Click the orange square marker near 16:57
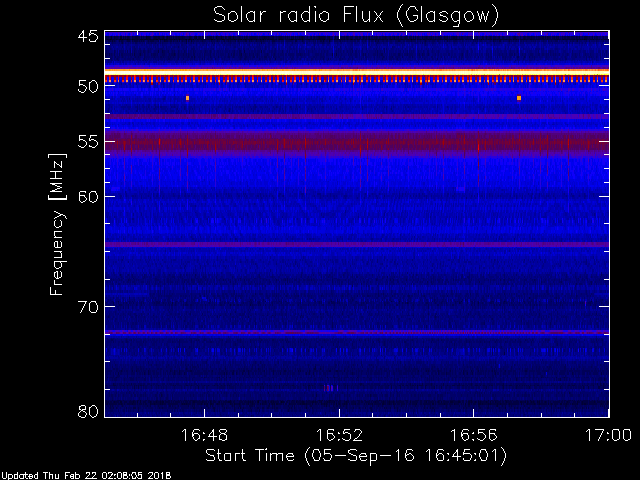 (519, 98)
